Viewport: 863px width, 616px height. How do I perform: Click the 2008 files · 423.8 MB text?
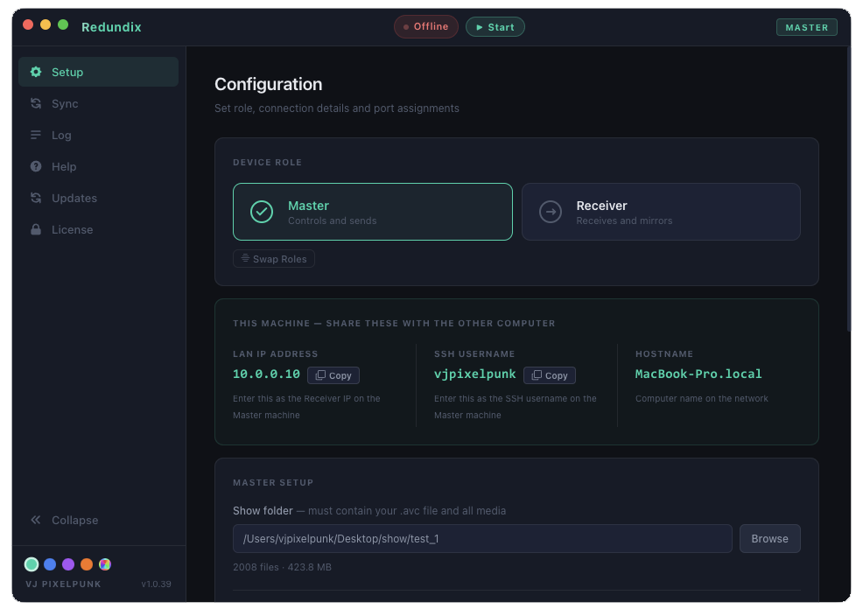(283, 567)
